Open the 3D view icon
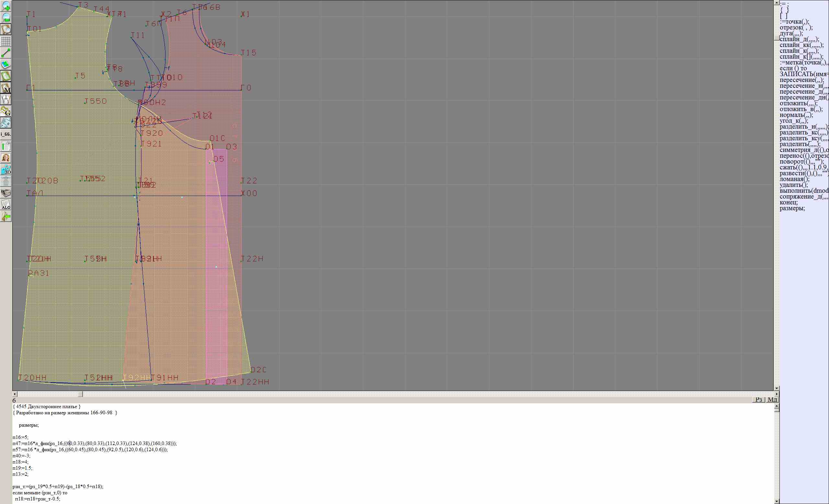829x504 pixels. (x=6, y=170)
